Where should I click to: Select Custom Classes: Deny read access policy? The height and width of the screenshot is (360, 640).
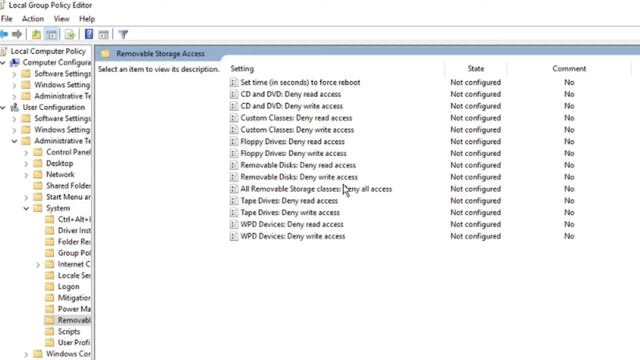(296, 118)
